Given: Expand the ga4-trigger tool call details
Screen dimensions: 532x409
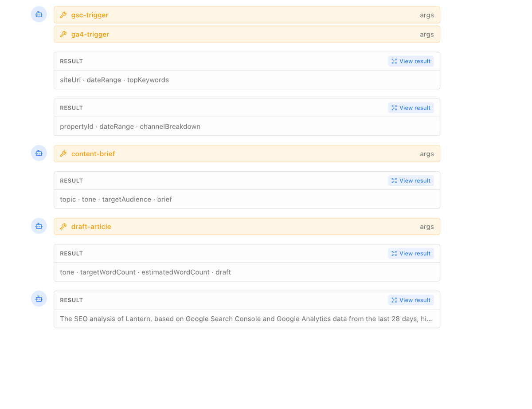Looking at the screenshot, I should [247, 34].
